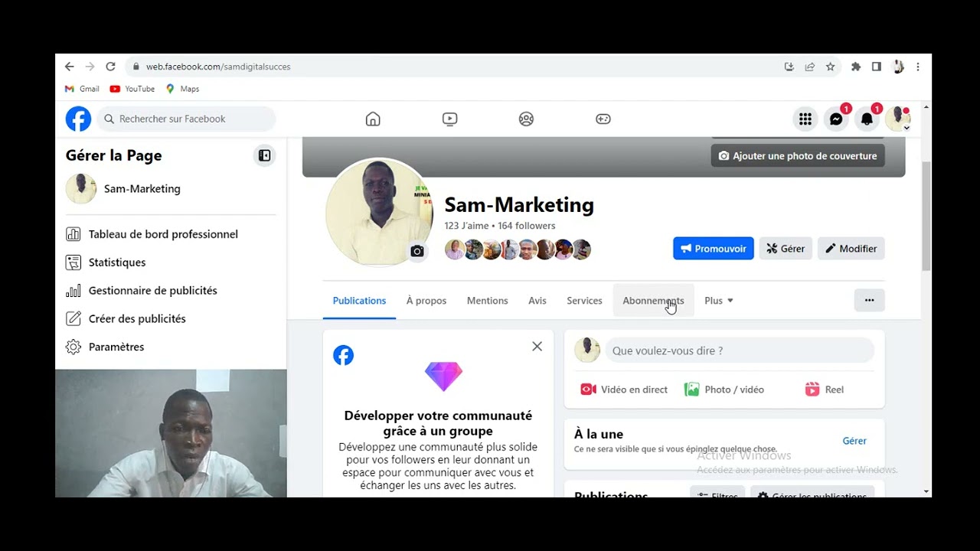Open the Maps bookmark
This screenshot has height=551, width=980.
(x=182, y=89)
